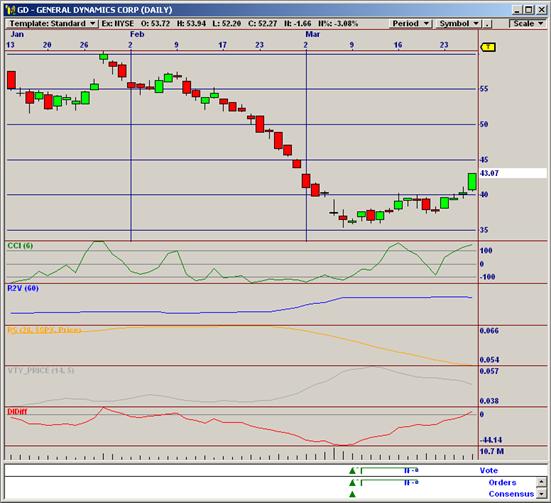Click the Orders row green signal bar

point(389,482)
